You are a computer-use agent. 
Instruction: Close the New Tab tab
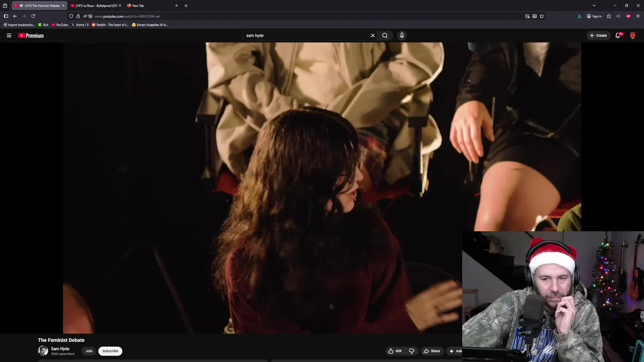tap(177, 6)
